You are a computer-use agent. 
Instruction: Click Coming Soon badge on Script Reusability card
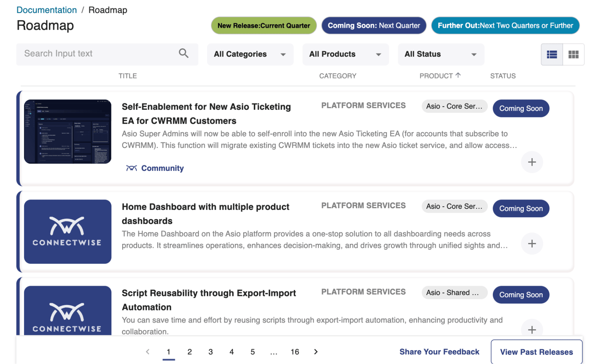click(521, 294)
